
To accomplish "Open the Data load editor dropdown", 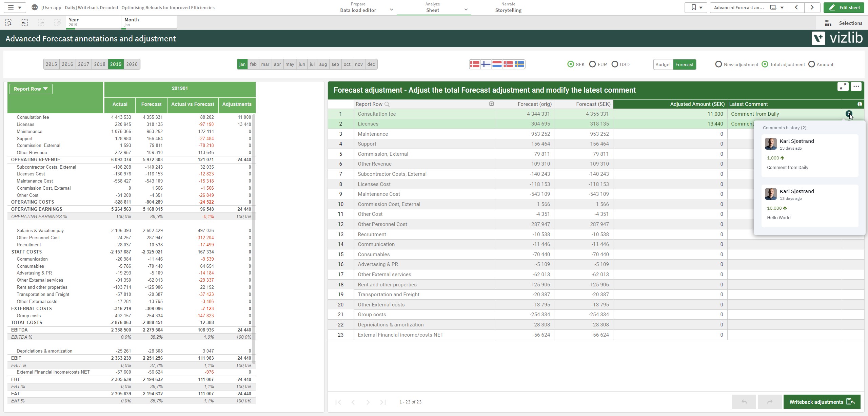I will (x=391, y=10).
